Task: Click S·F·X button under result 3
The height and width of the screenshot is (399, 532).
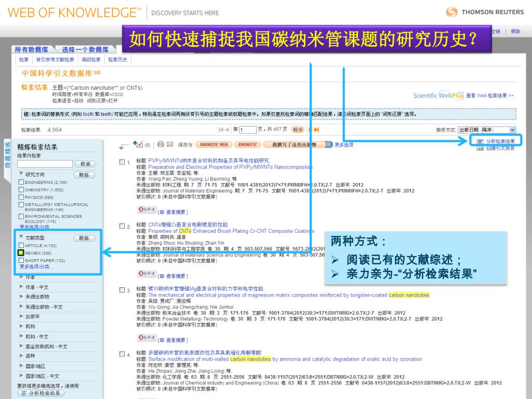Action: pos(147,338)
